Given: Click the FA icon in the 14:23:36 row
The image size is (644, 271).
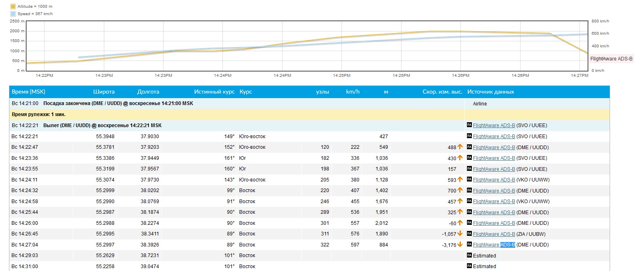Looking at the screenshot, I should click(x=469, y=158).
